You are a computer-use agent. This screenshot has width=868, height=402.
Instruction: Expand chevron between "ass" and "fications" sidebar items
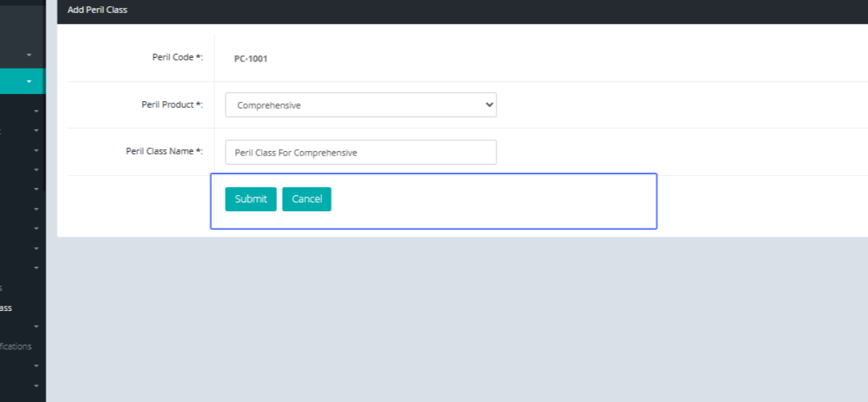36,327
